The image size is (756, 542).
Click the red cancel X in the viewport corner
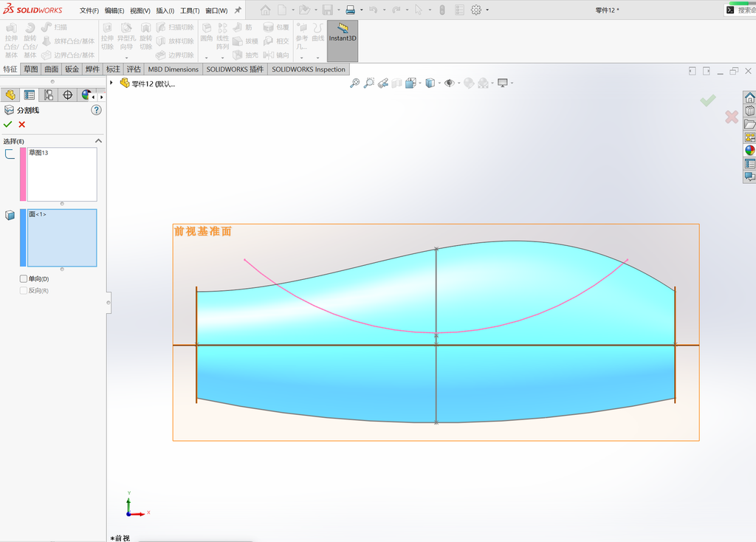click(x=732, y=117)
